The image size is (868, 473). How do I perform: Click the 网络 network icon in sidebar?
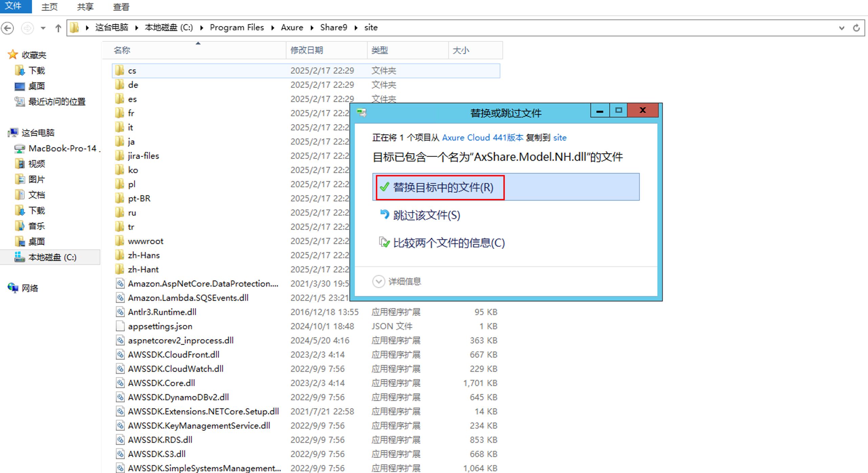[13, 288]
